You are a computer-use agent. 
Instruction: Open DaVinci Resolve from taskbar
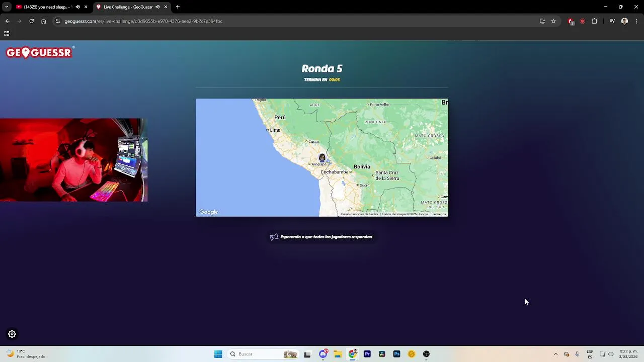[382, 354]
